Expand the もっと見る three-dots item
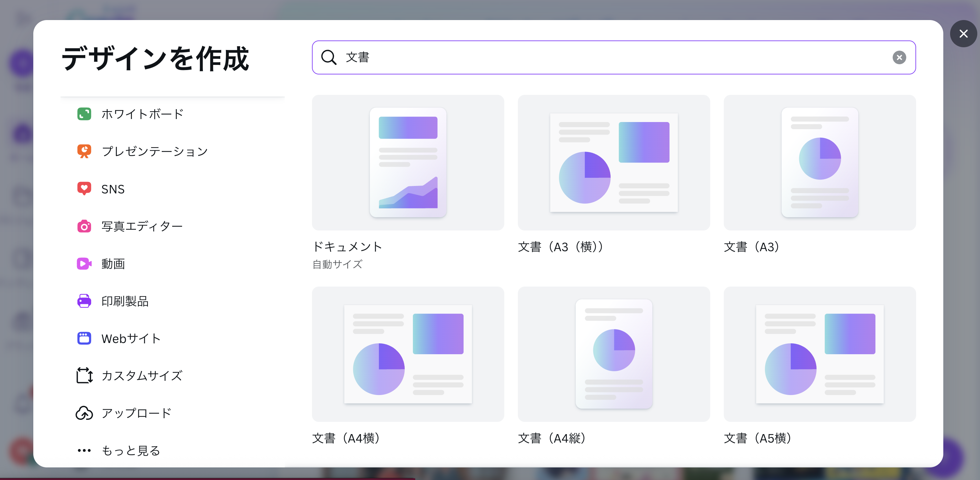The height and width of the screenshot is (480, 980). click(84, 450)
